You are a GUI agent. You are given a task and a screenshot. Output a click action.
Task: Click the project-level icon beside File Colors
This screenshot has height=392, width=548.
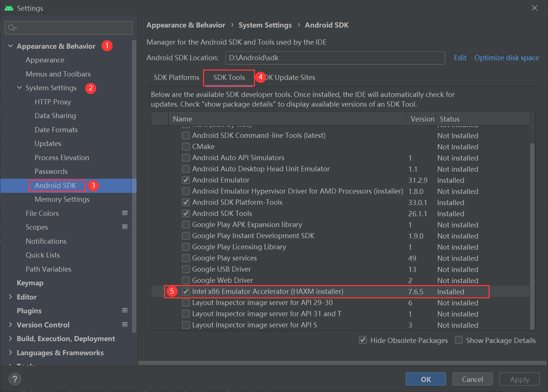pyautogui.click(x=125, y=213)
